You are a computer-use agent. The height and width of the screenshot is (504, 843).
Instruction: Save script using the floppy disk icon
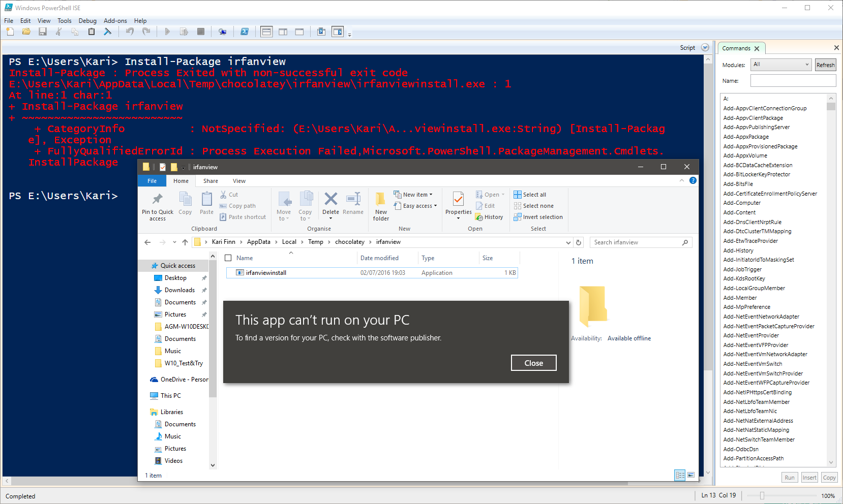coord(43,31)
